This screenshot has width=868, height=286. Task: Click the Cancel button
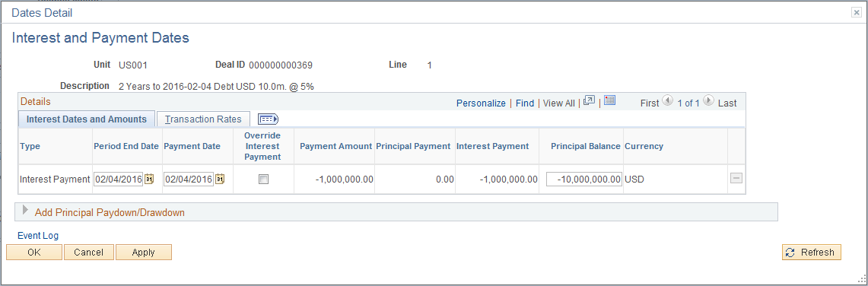(x=88, y=253)
